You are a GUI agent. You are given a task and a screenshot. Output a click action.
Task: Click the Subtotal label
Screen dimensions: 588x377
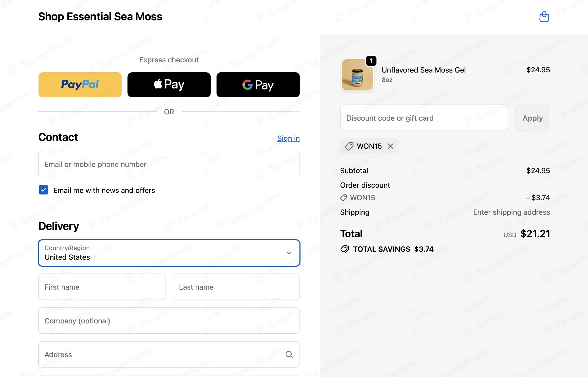tap(354, 171)
